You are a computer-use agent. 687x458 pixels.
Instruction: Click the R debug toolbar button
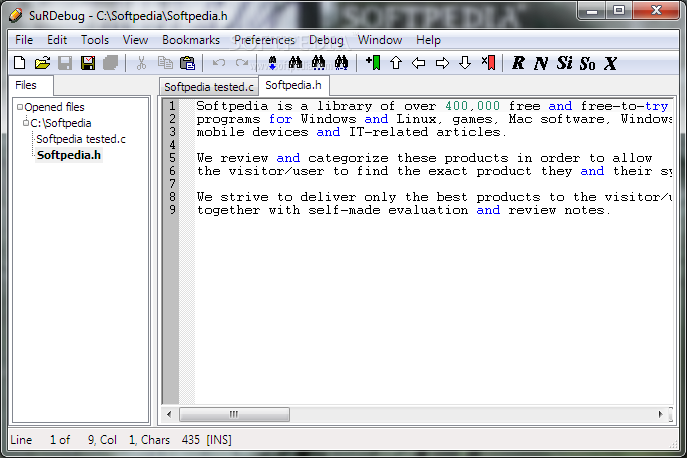click(518, 63)
